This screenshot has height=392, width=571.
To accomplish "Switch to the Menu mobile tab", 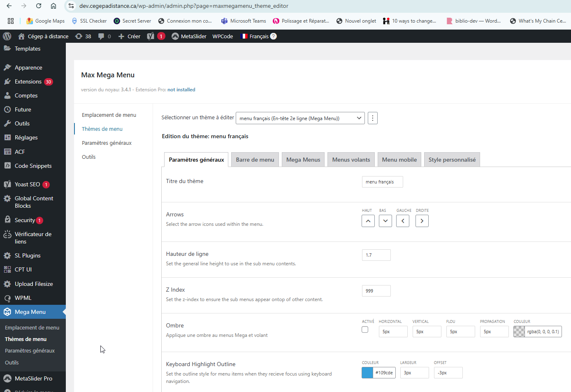I will tap(399, 160).
